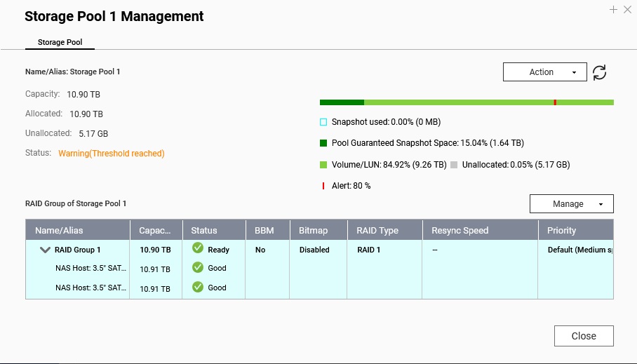Open the Manage dropdown menu
The height and width of the screenshot is (364, 637).
571,204
